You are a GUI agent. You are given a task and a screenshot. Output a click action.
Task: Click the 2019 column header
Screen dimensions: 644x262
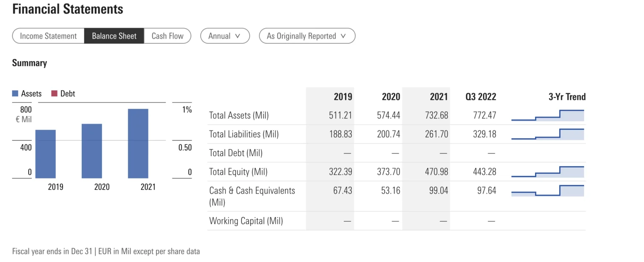[343, 97]
